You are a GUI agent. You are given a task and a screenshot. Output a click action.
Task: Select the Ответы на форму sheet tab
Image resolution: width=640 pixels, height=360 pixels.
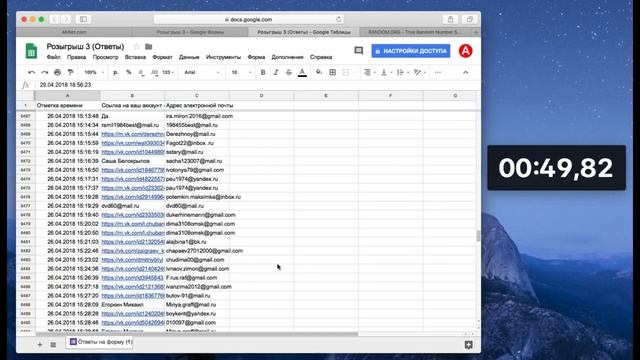(101, 342)
